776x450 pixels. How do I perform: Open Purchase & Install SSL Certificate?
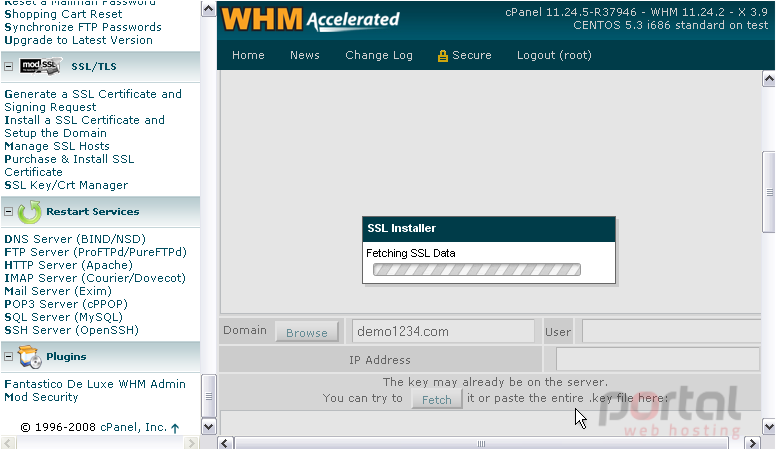click(69, 165)
